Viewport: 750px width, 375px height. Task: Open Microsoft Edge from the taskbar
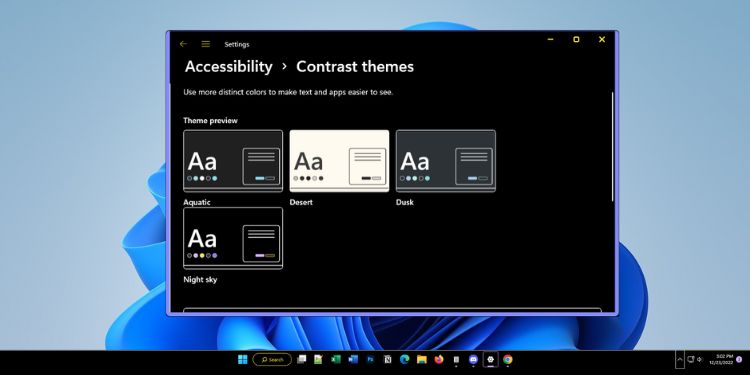click(x=405, y=359)
